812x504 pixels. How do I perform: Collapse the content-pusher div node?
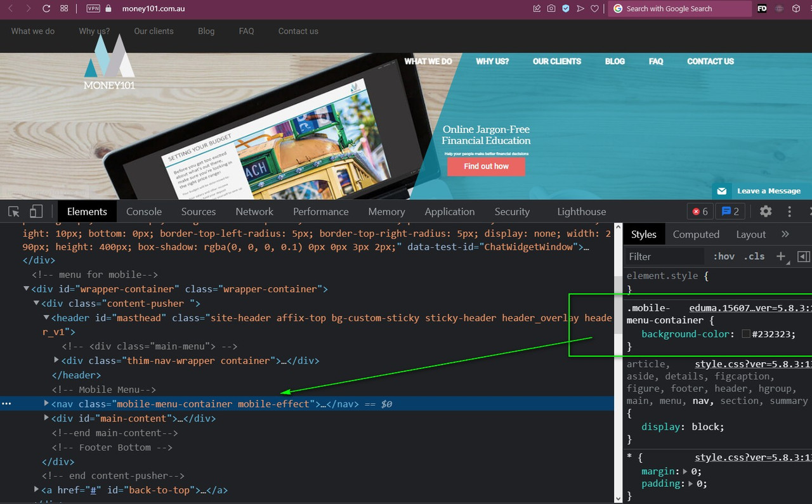tap(36, 304)
